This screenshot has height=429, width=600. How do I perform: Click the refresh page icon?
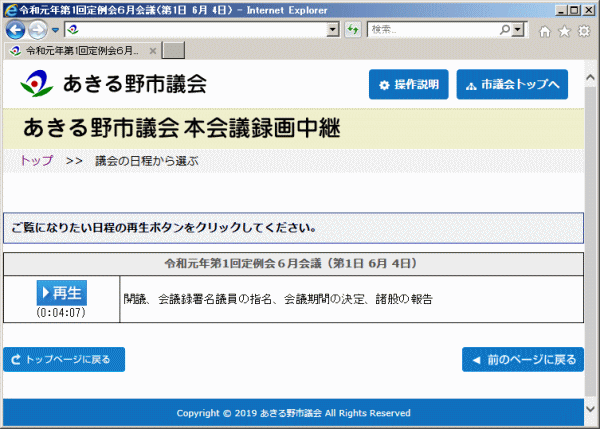click(x=353, y=29)
